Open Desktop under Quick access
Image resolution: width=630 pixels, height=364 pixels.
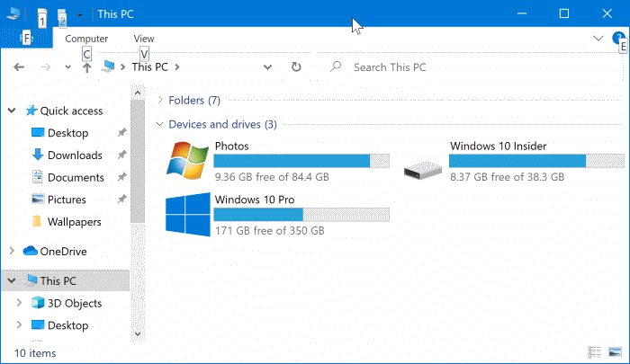point(67,133)
